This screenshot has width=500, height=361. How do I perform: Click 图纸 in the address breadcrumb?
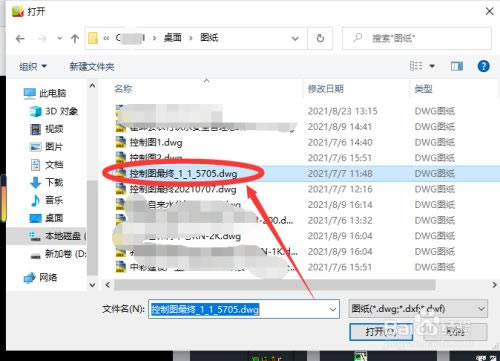coord(209,38)
